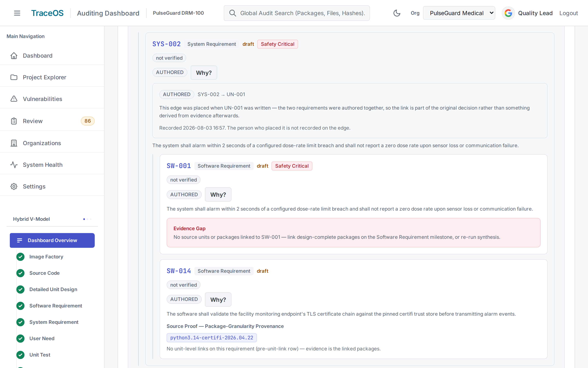Open Software Requirement stage in sidebar
Image resolution: width=588 pixels, height=368 pixels.
pos(56,306)
